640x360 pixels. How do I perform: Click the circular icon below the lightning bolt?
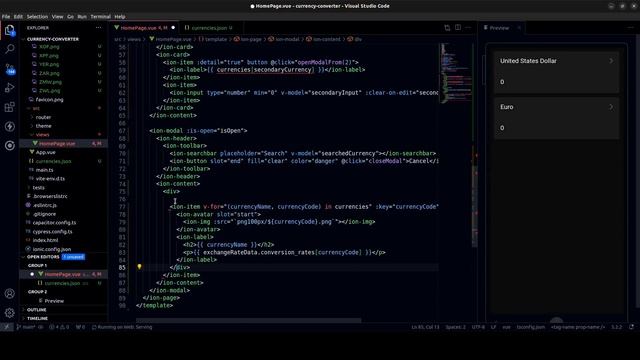[9, 145]
